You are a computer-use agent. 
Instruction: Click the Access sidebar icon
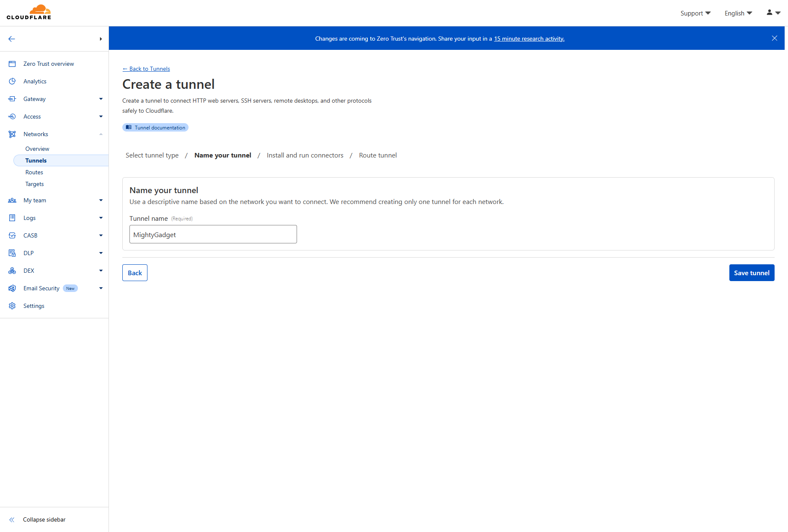click(12, 116)
